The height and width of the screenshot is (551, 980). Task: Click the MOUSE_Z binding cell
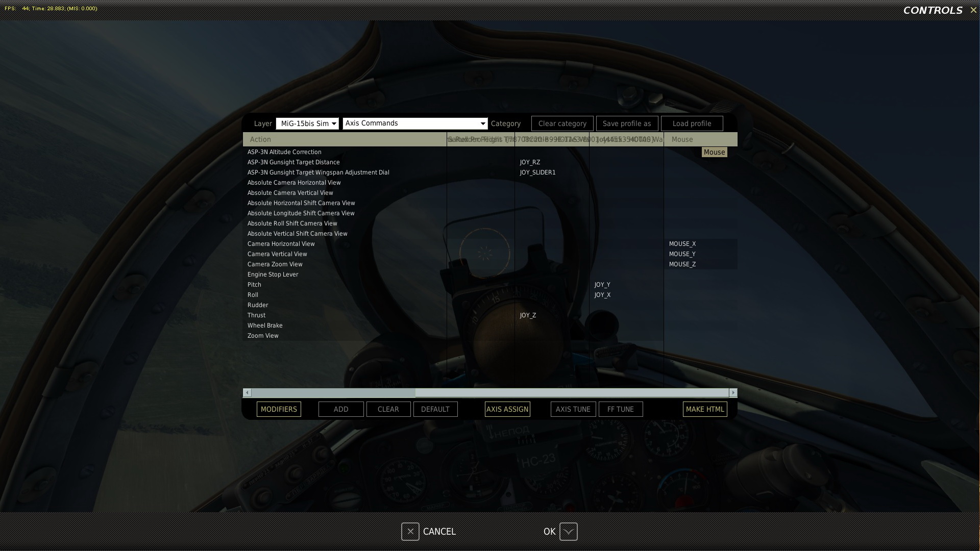pos(700,264)
